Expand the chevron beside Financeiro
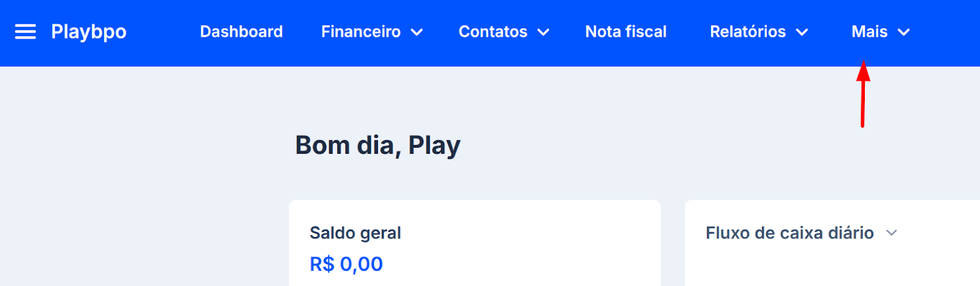The image size is (980, 286). pos(417,32)
